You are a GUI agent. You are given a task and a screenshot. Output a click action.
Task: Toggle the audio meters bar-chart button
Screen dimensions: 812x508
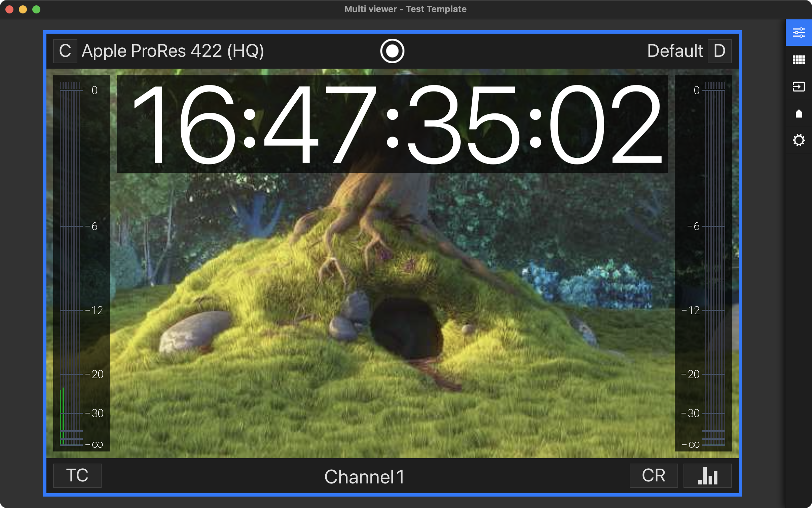[707, 475]
